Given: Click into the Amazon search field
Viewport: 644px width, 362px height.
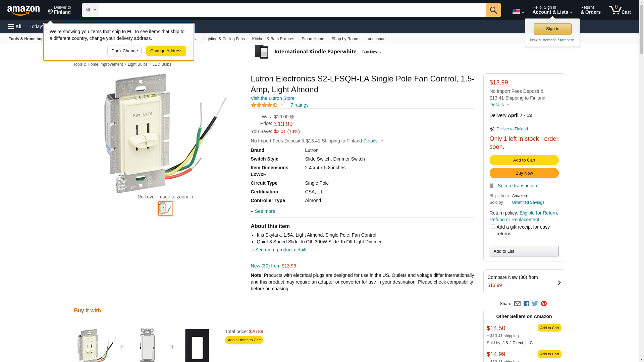Looking at the screenshot, I should [292, 10].
